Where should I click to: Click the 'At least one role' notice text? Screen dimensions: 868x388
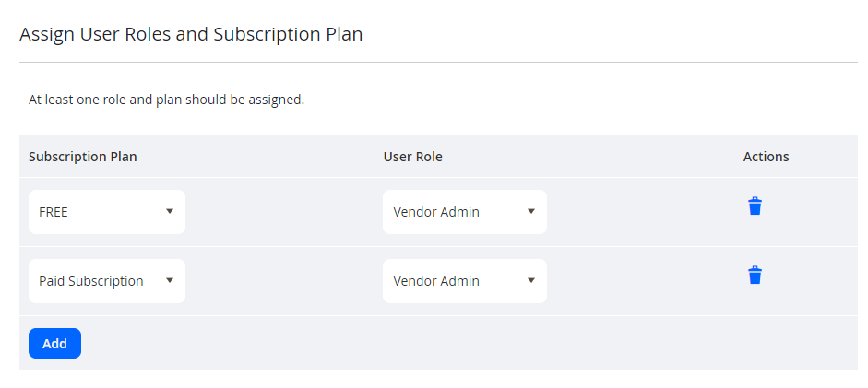pos(167,100)
